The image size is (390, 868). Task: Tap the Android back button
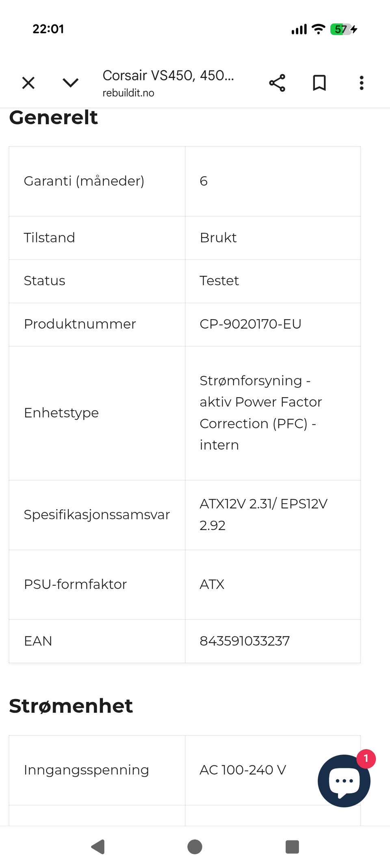(98, 847)
